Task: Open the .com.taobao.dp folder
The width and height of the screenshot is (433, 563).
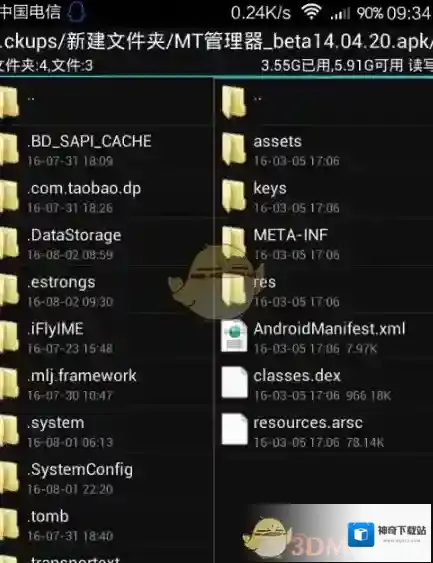Action: tap(107, 196)
